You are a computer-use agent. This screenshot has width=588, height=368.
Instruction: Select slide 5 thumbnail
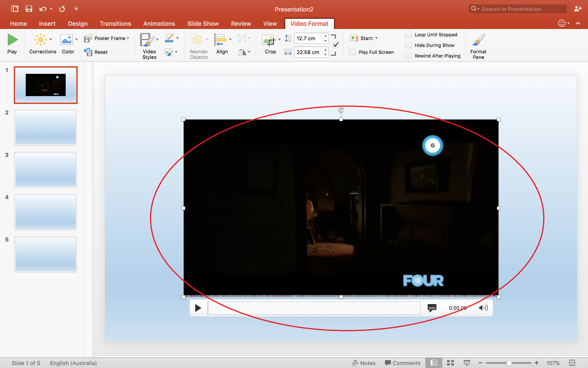pos(45,255)
